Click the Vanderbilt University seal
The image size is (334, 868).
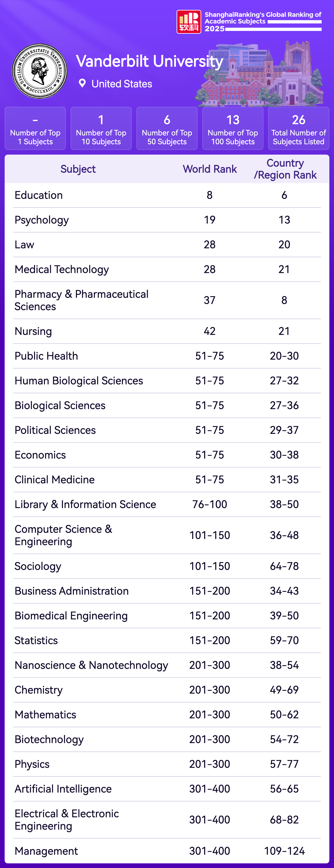click(39, 71)
